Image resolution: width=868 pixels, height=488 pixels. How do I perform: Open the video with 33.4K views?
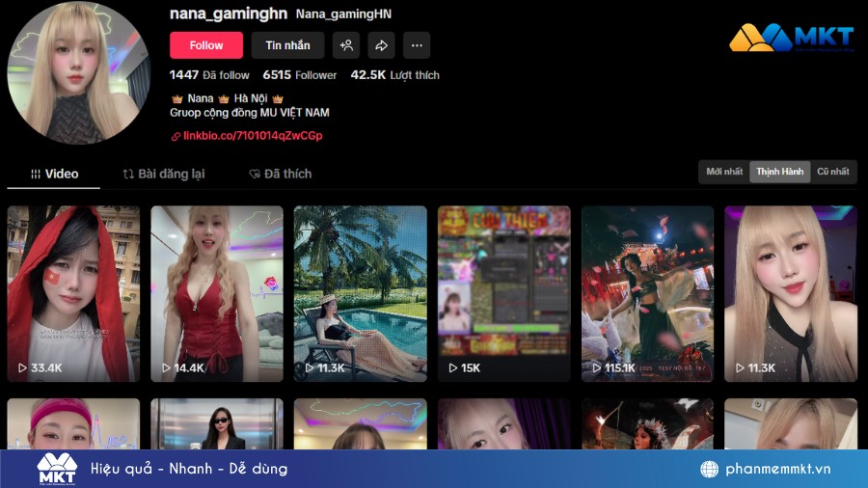tap(73, 294)
